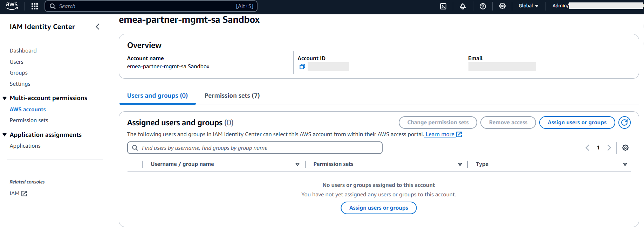Open the services grid menu icon

pyautogui.click(x=35, y=6)
